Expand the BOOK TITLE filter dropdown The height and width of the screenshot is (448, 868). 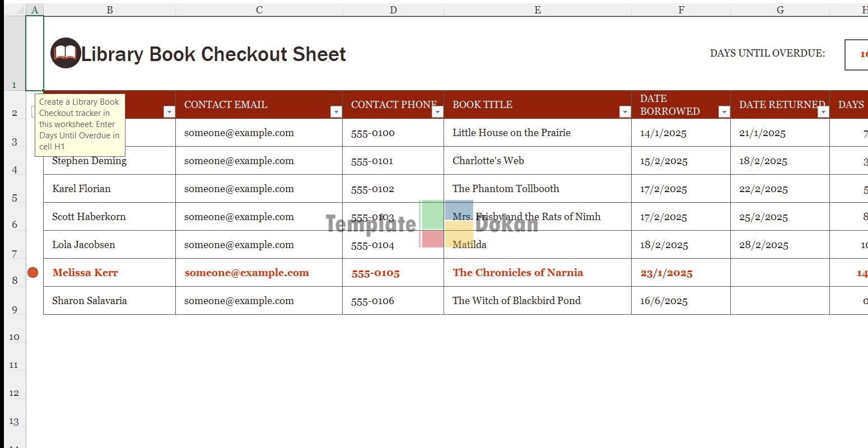[625, 112]
